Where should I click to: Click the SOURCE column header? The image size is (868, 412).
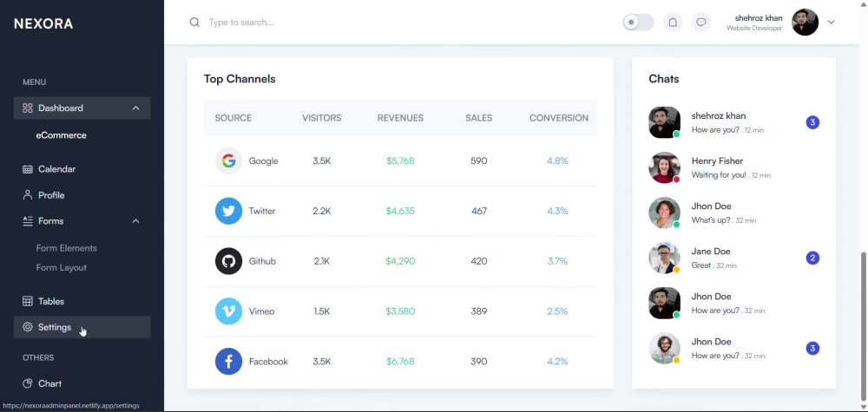(x=233, y=118)
